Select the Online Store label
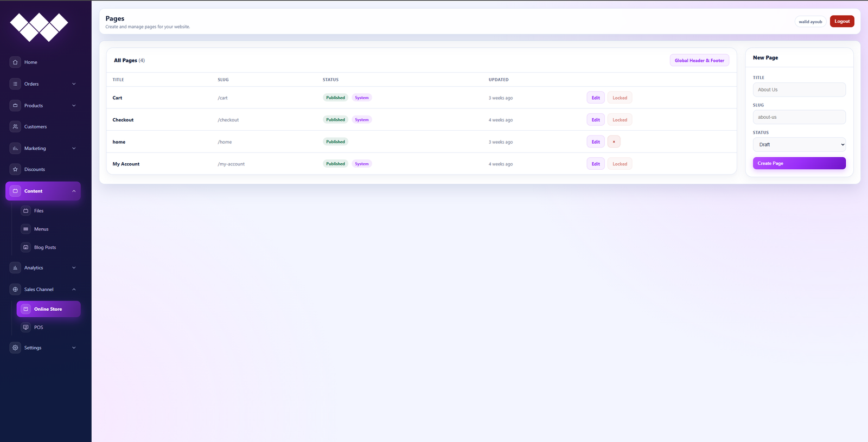This screenshot has width=868, height=442. (48, 309)
